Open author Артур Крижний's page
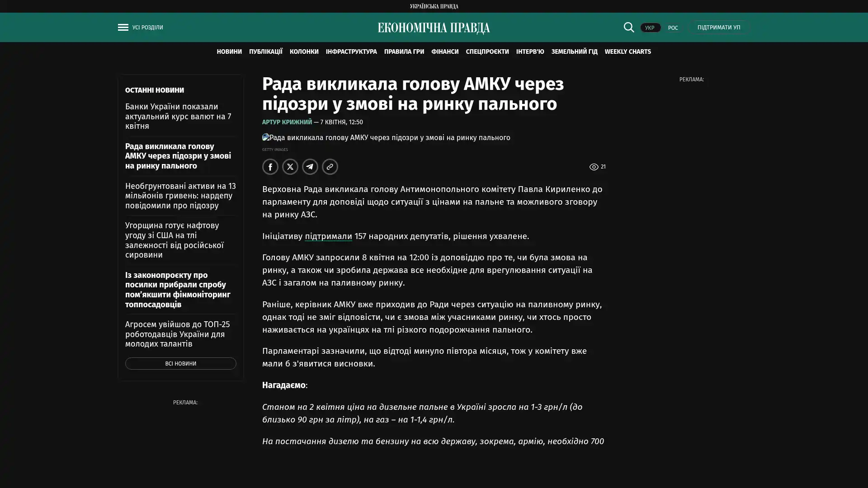The image size is (868, 488). [287, 122]
